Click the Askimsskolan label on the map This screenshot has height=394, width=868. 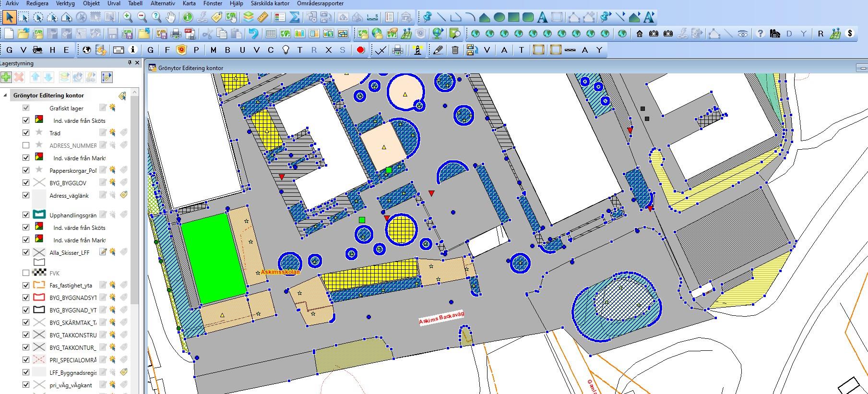tap(280, 272)
